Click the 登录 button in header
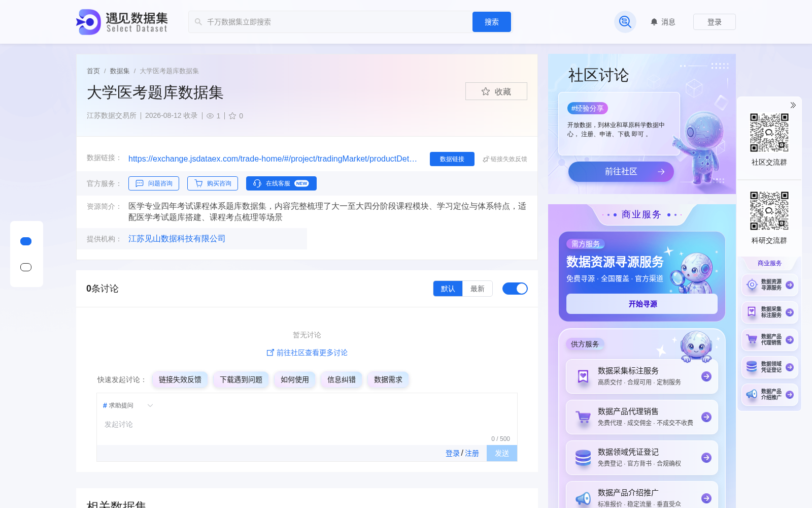 point(715,22)
